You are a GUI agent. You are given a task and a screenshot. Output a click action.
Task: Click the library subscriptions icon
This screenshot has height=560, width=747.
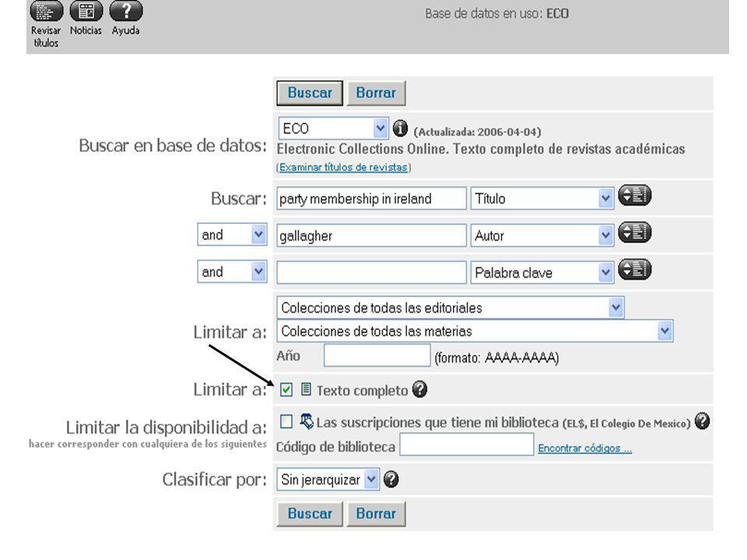pos(307,421)
